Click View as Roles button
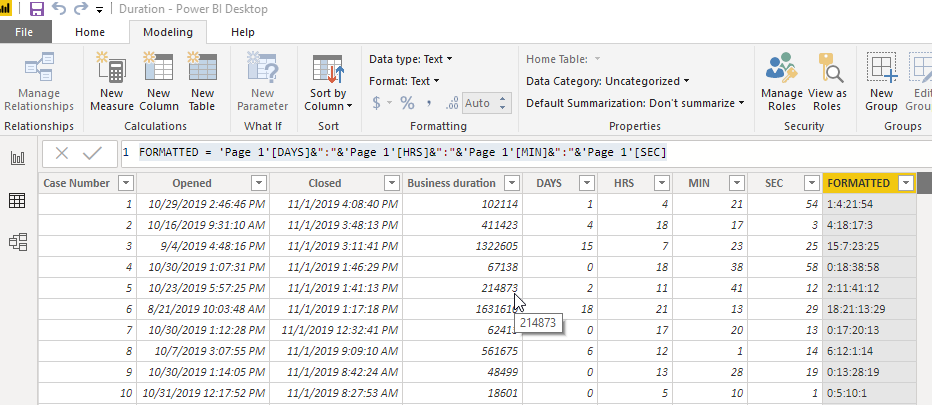Viewport: 932px width, 405px height. tap(827, 82)
